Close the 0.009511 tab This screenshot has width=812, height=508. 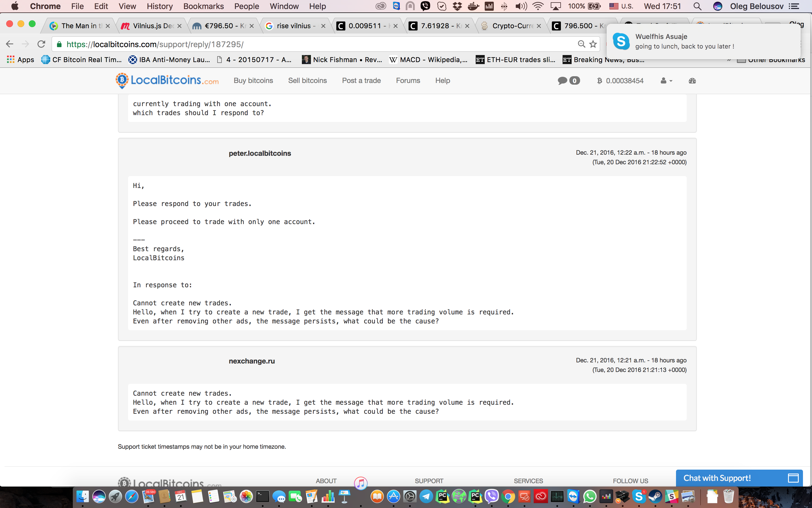pos(396,26)
